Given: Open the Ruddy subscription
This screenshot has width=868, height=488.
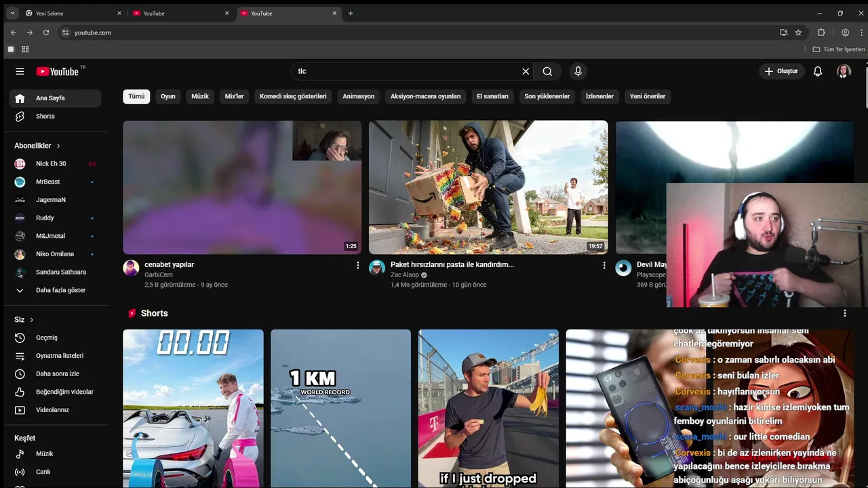Looking at the screenshot, I should point(55,218).
